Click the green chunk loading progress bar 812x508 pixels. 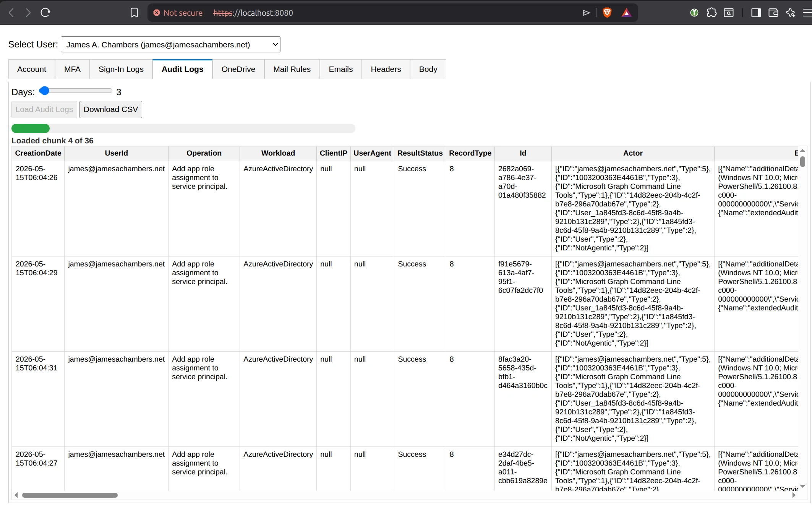click(31, 128)
